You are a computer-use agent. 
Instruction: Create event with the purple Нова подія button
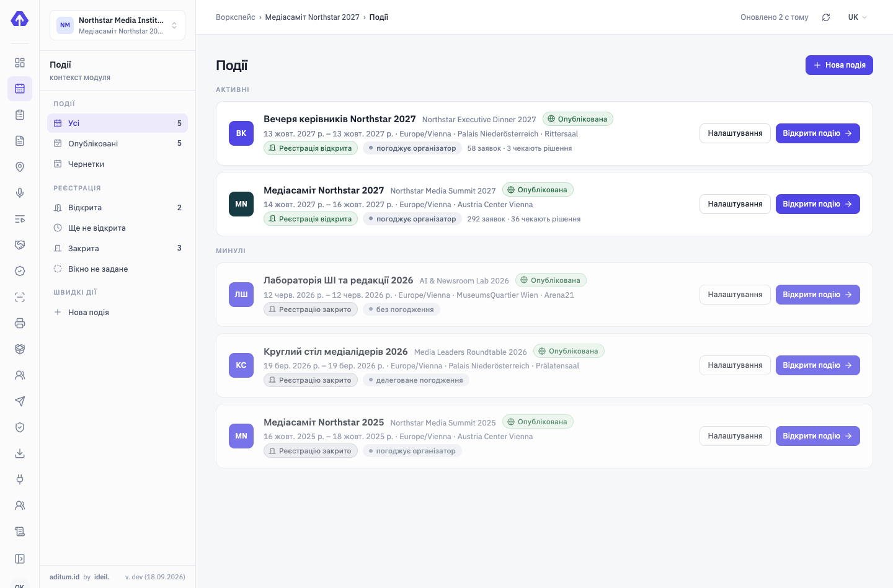(839, 65)
